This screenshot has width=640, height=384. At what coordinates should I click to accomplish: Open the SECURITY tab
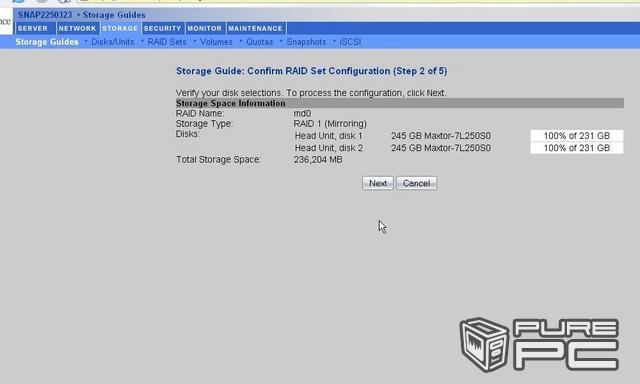(x=162, y=28)
